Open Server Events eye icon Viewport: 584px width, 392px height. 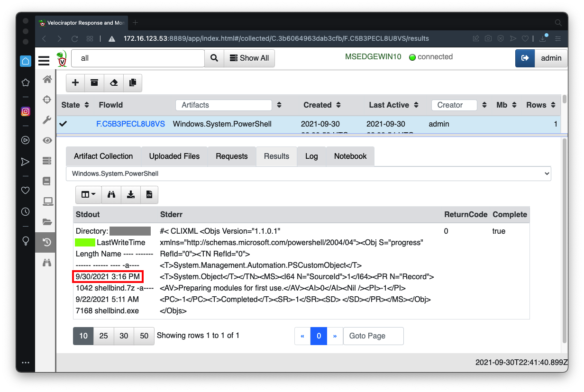click(47, 140)
